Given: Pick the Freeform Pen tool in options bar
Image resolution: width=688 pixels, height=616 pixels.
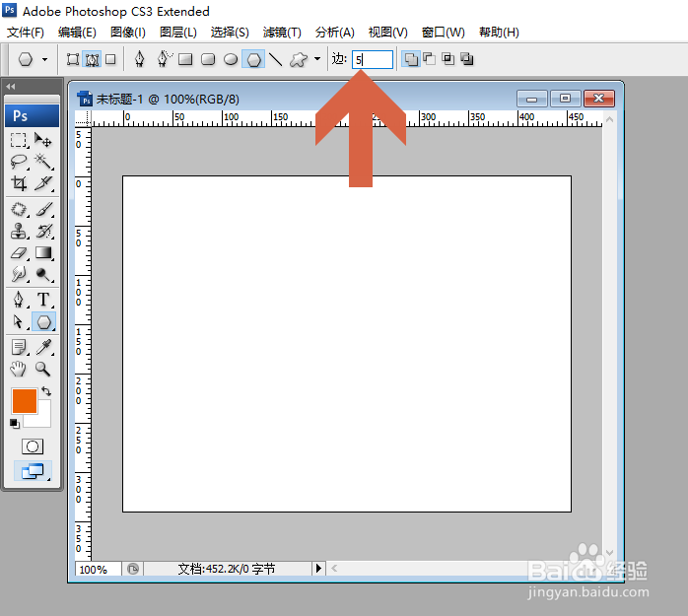Looking at the screenshot, I should click(164, 59).
